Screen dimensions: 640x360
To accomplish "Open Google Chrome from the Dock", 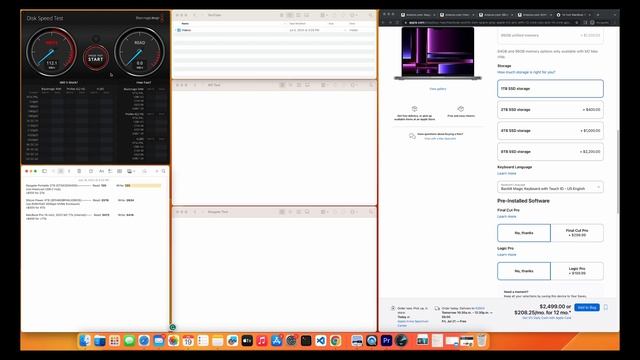I will (335, 340).
